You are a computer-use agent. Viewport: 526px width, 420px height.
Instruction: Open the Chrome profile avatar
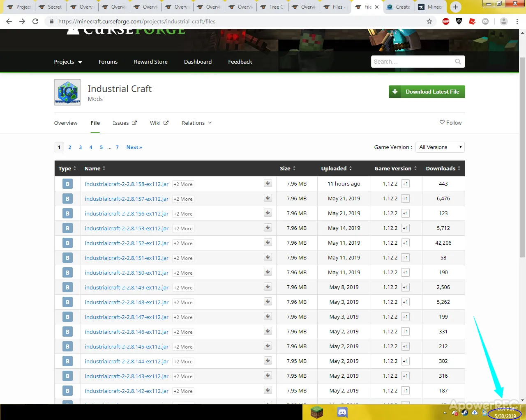[503, 21]
